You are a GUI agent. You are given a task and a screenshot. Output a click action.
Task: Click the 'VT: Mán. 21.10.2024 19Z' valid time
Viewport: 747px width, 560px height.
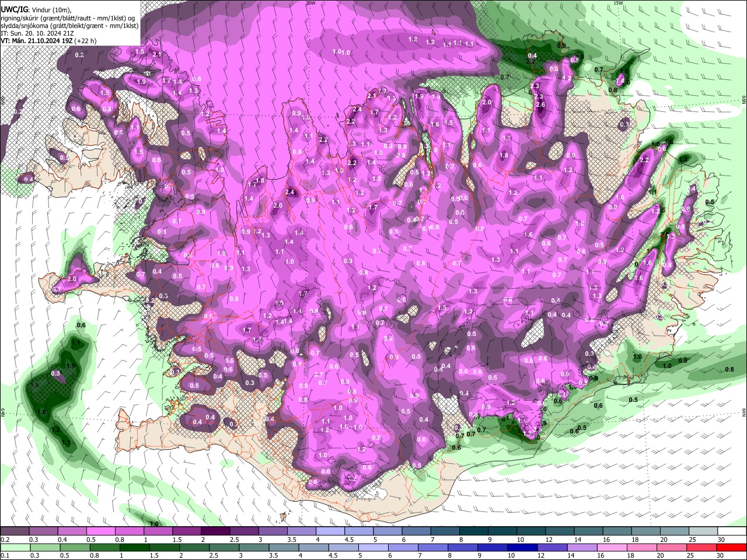tap(36, 41)
